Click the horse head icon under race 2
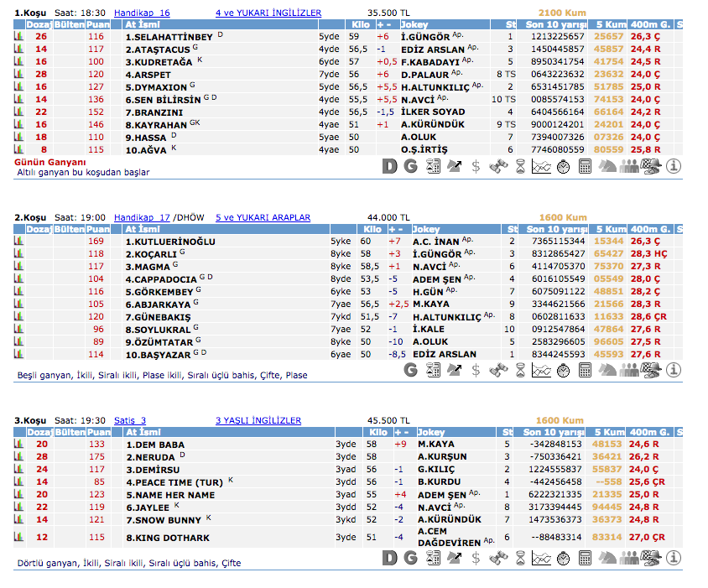 [x=606, y=370]
